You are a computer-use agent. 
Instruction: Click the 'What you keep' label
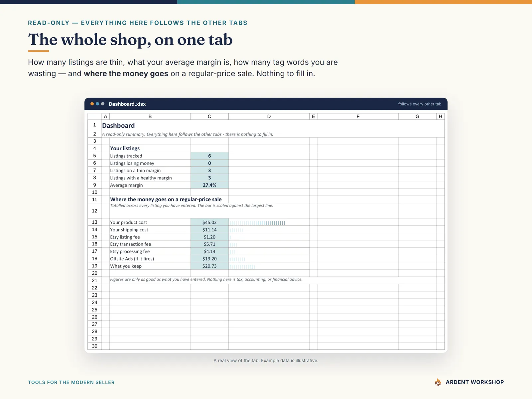pos(126,266)
